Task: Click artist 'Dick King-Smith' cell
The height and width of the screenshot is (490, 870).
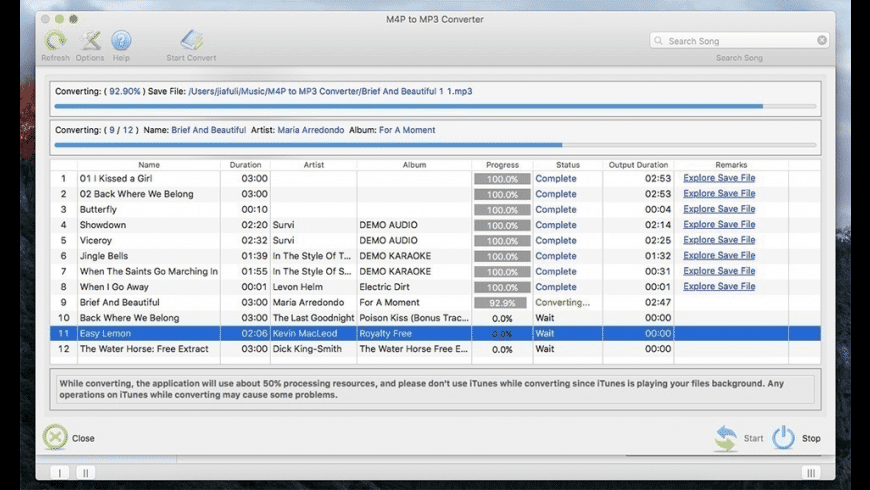Action: coord(307,349)
